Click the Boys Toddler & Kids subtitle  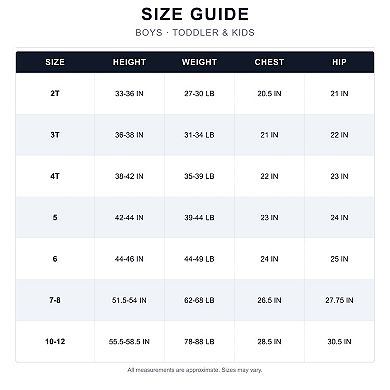click(x=195, y=33)
